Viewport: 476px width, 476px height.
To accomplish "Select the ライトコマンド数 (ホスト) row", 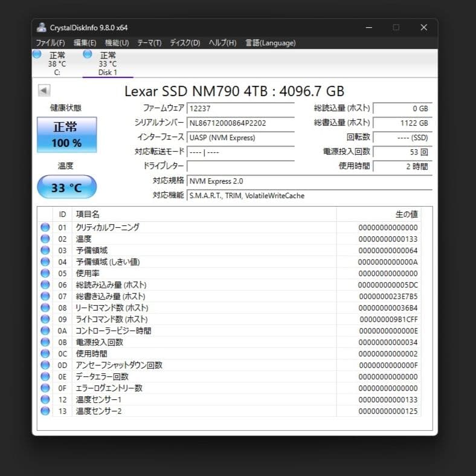I will pyautogui.click(x=229, y=319).
